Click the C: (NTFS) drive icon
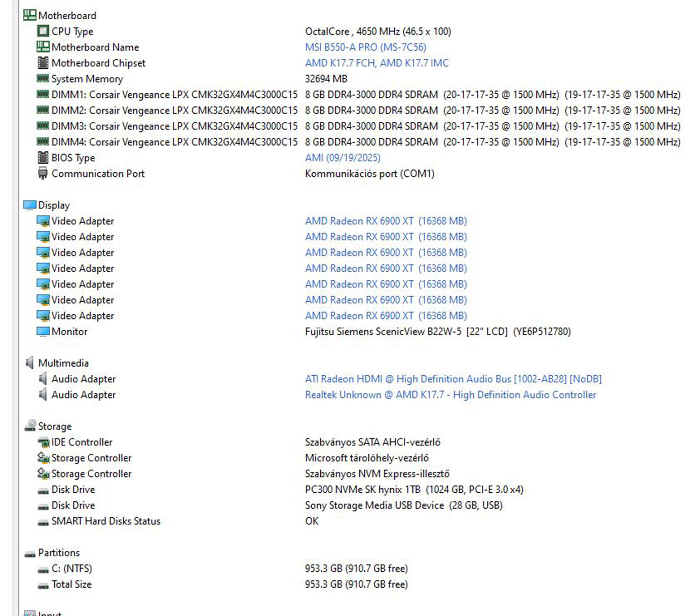The width and height of the screenshot is (685, 616). [x=43, y=569]
